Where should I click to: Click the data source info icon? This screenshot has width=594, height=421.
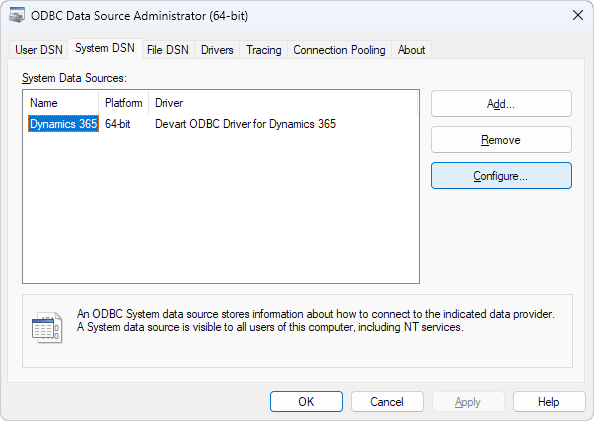[x=47, y=328]
